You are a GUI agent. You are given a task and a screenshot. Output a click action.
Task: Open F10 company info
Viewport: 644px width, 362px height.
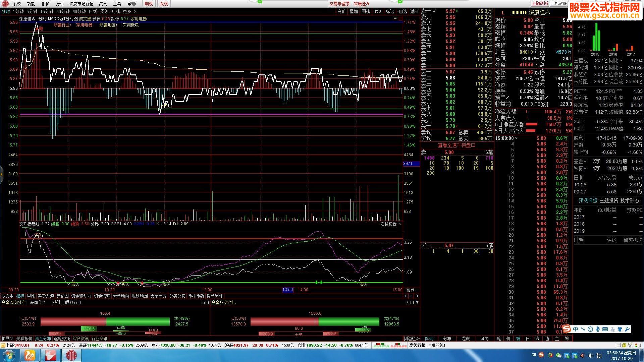(x=378, y=11)
